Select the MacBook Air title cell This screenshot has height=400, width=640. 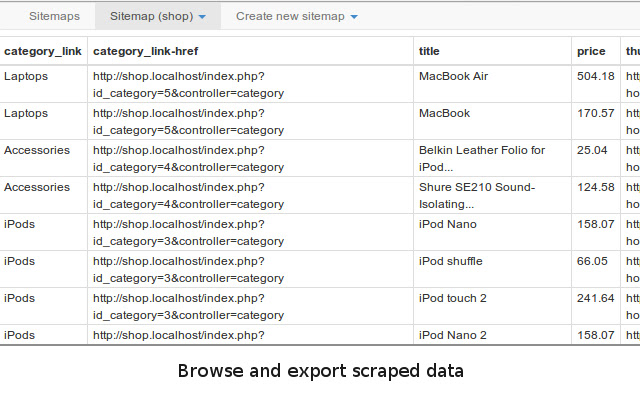tap(454, 76)
